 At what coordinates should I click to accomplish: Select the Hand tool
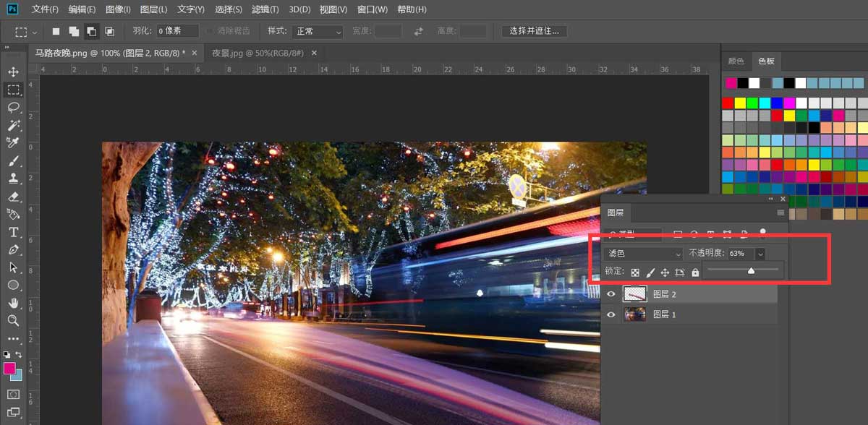pos(13,303)
